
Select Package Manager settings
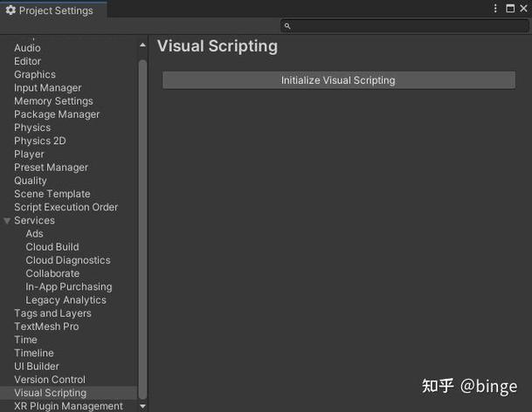[57, 114]
